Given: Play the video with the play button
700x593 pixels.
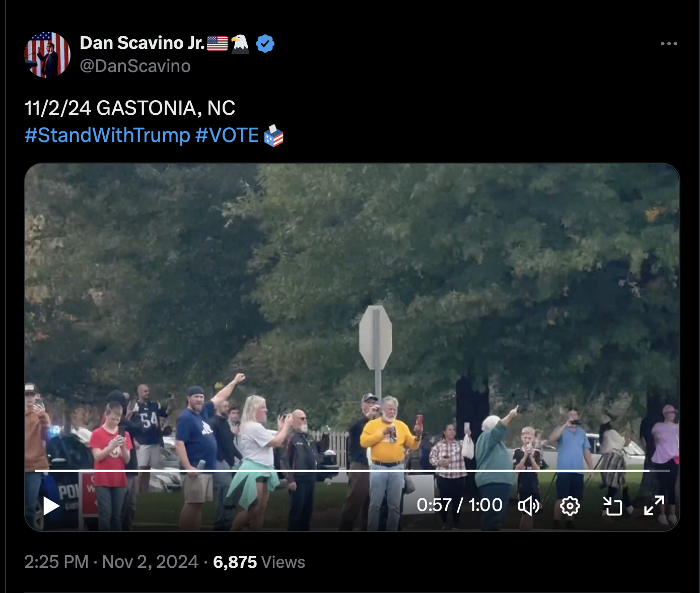Looking at the screenshot, I should coord(51,506).
